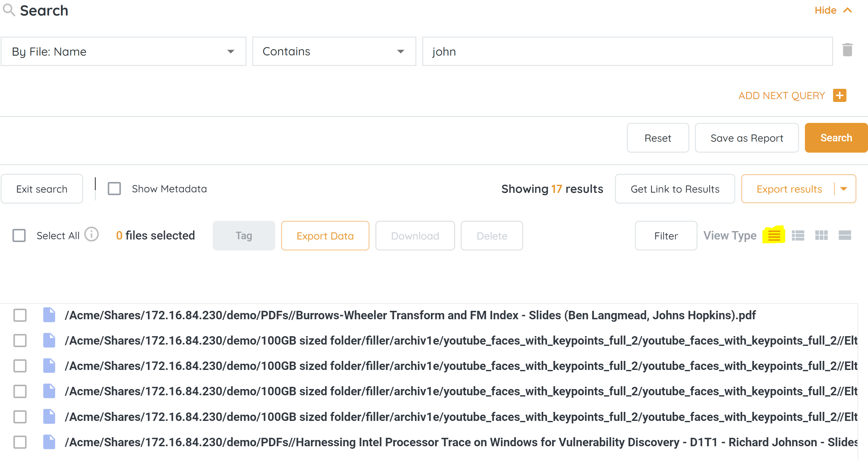Switch to the detailed list view icon
Image resolution: width=868 pixels, height=460 pixels.
pos(798,235)
